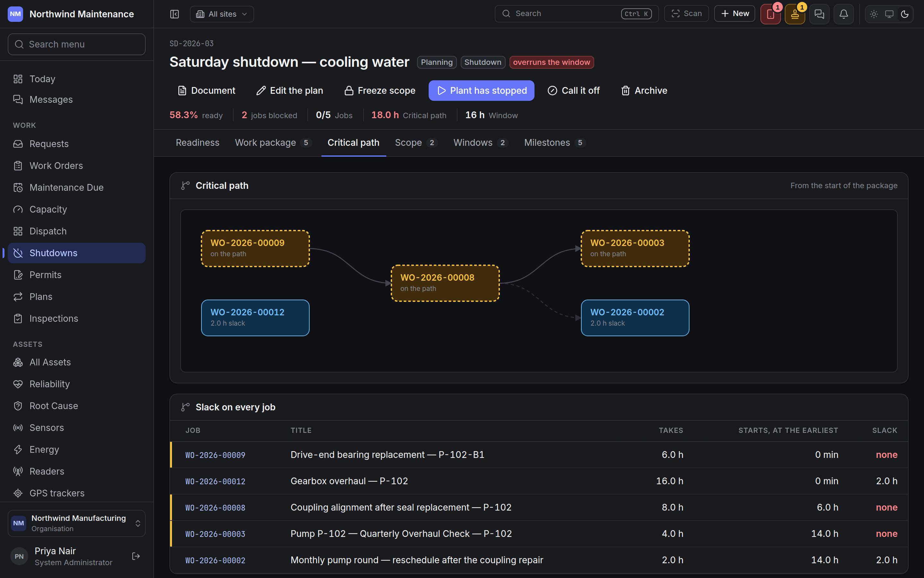Open Sensors page
Image resolution: width=924 pixels, height=578 pixels.
[x=76, y=427]
